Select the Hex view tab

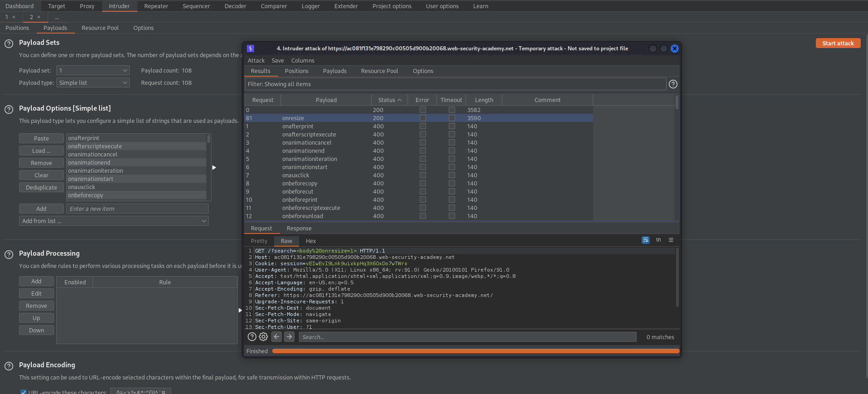click(311, 241)
